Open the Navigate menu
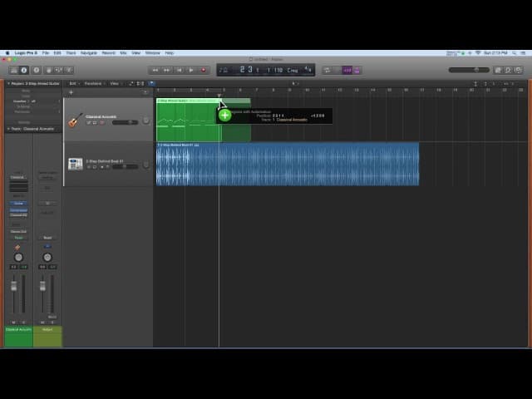 (89, 53)
